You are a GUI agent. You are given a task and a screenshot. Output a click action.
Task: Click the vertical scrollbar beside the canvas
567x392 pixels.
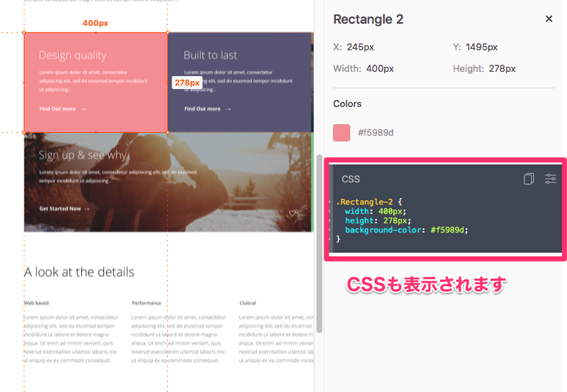(x=319, y=243)
